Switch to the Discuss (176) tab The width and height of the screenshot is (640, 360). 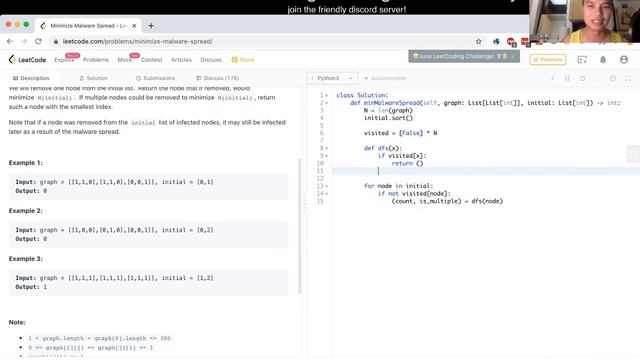[218, 78]
